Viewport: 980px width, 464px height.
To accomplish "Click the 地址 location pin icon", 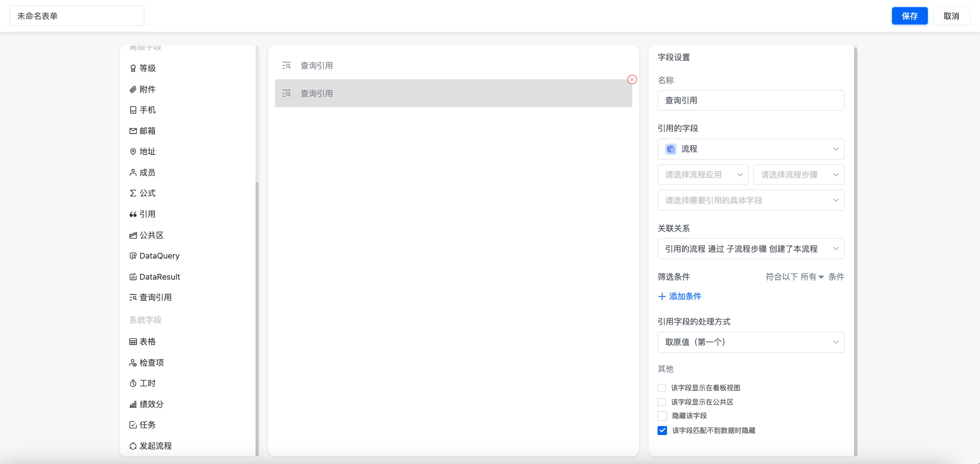I will [133, 152].
